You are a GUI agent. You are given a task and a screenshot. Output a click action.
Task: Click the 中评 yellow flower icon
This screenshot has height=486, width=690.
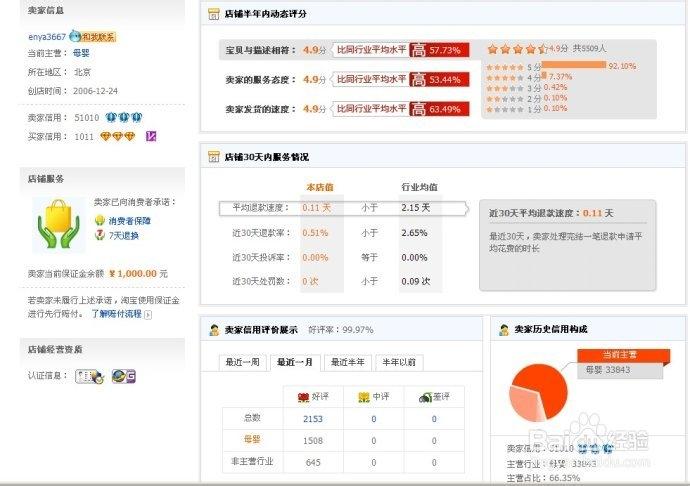(364, 398)
